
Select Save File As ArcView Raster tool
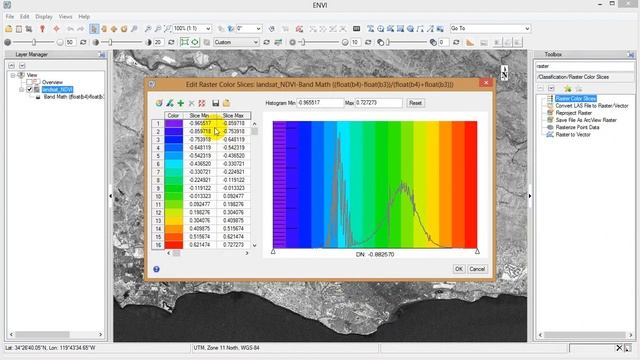pos(586,120)
